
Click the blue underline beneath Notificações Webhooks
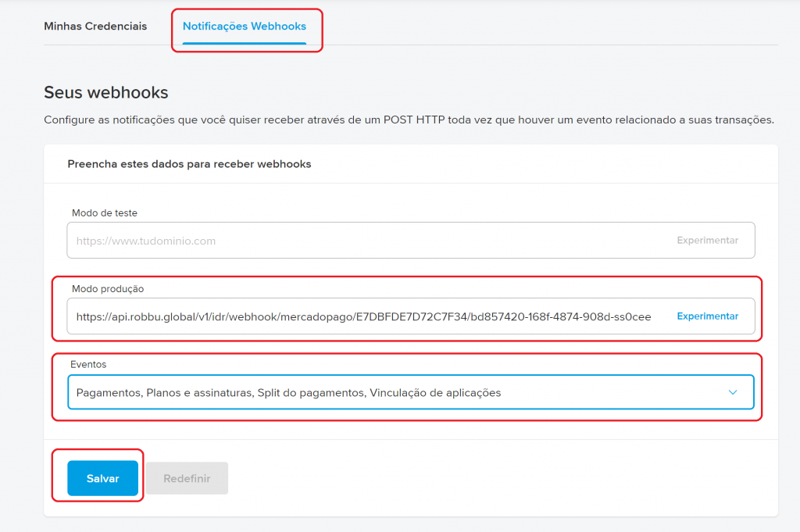click(x=245, y=43)
